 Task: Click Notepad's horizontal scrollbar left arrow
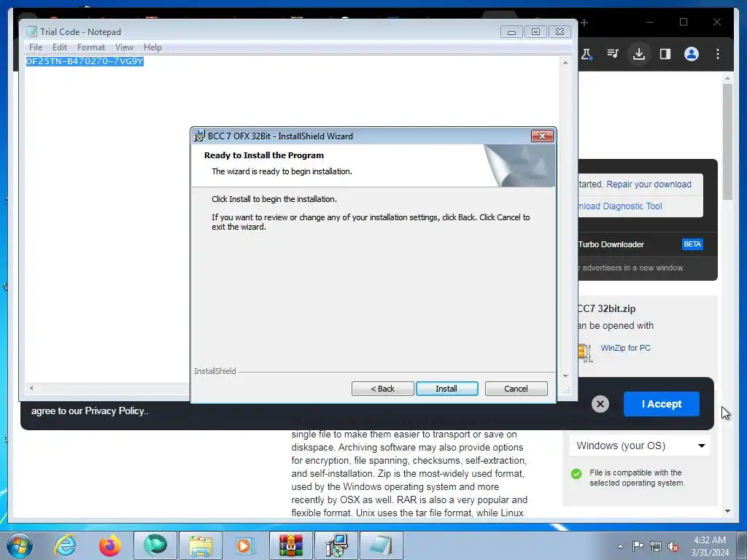(x=31, y=388)
